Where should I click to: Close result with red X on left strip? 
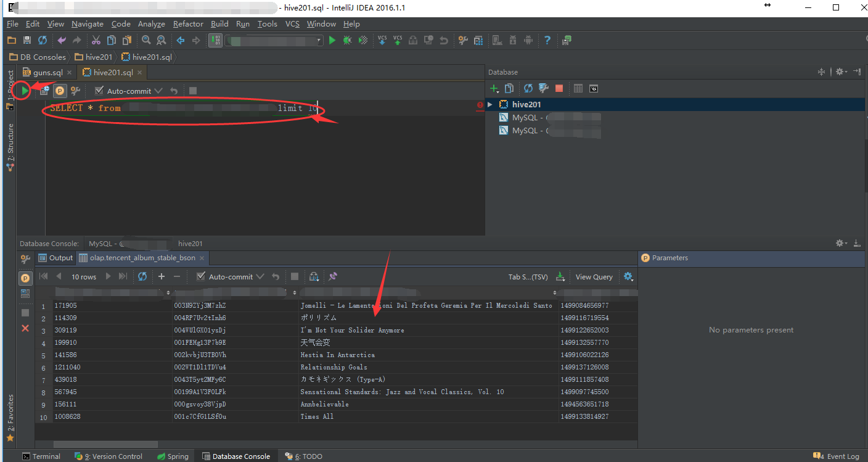[x=25, y=328]
